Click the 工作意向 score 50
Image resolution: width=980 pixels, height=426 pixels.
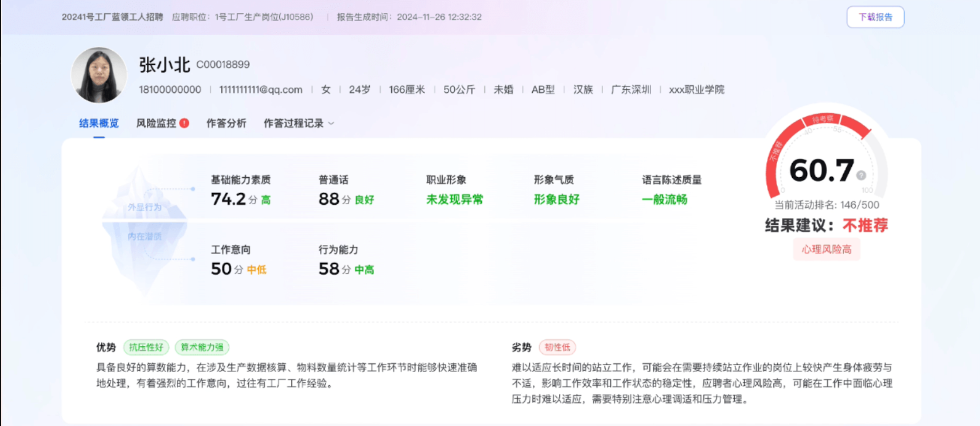[x=221, y=269]
